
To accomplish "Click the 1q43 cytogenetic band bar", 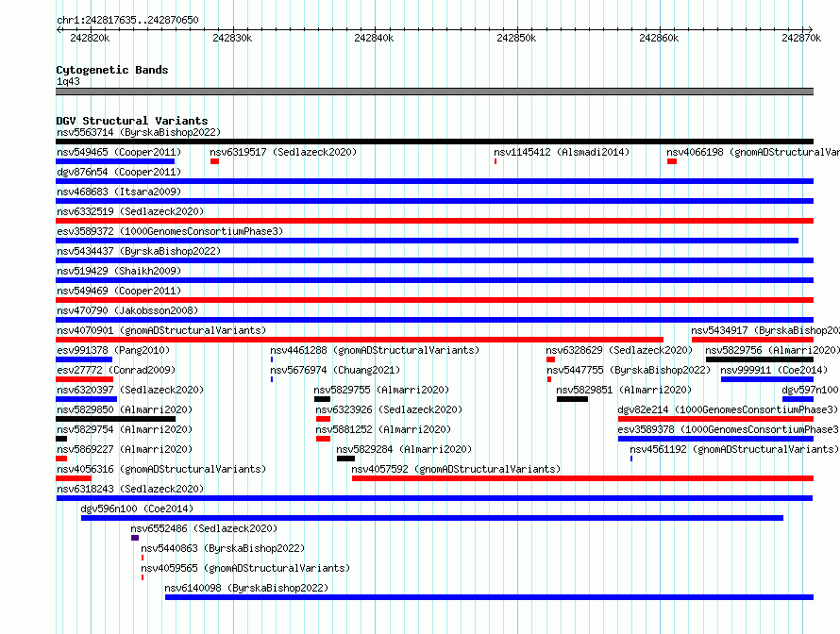I will point(434,92).
